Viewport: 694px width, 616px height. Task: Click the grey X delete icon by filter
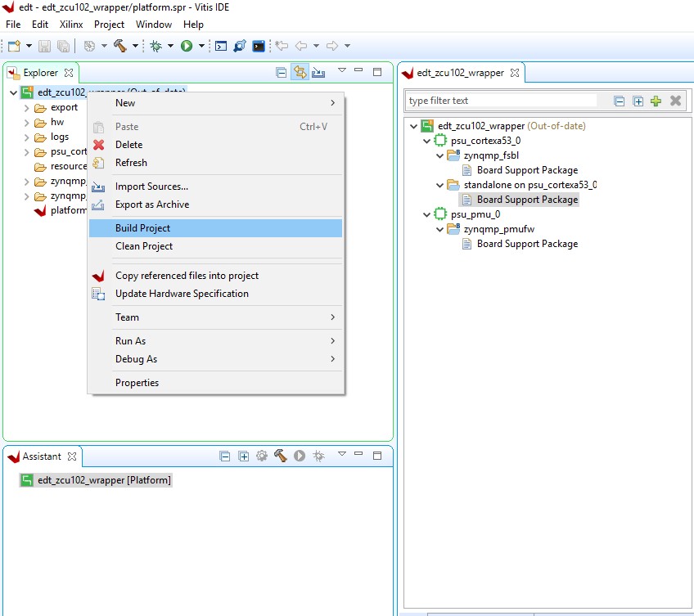(675, 101)
